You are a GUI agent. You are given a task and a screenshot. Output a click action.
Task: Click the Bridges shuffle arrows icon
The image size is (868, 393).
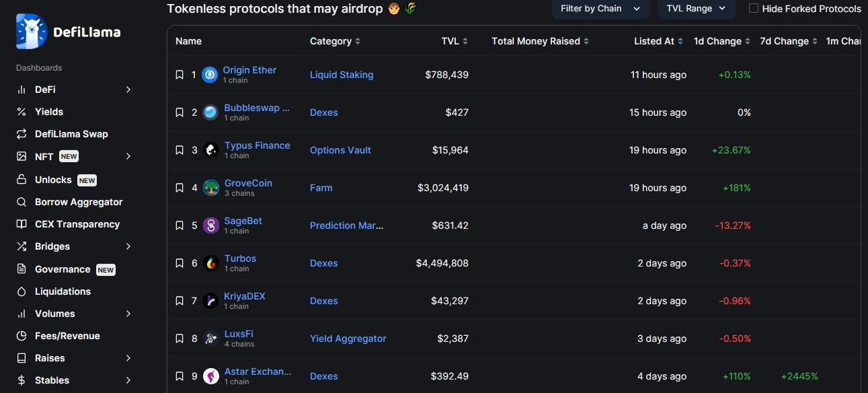(x=22, y=246)
